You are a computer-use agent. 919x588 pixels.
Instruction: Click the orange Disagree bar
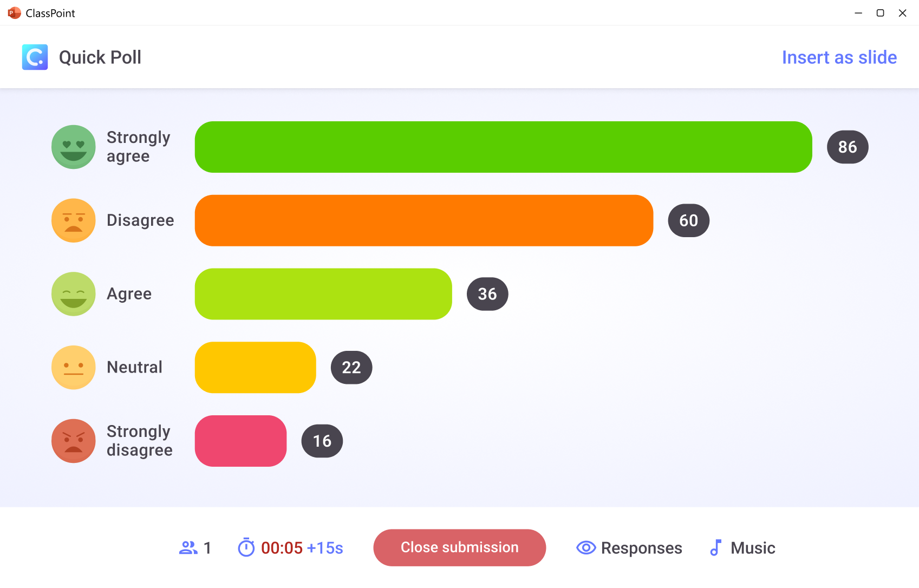(x=424, y=220)
